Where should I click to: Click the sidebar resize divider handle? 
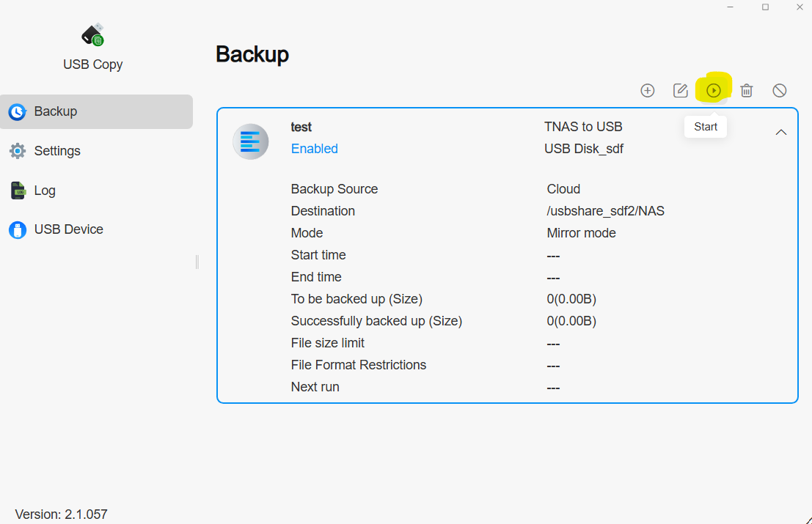click(x=197, y=262)
